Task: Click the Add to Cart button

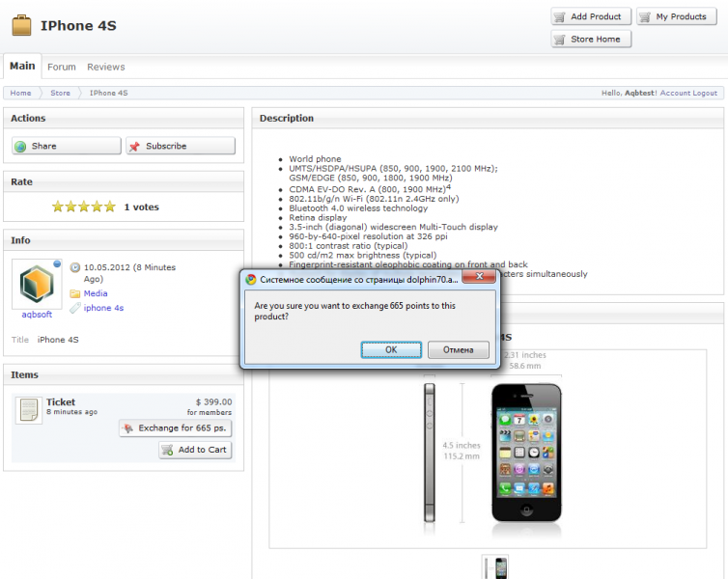Action: pyautogui.click(x=195, y=450)
